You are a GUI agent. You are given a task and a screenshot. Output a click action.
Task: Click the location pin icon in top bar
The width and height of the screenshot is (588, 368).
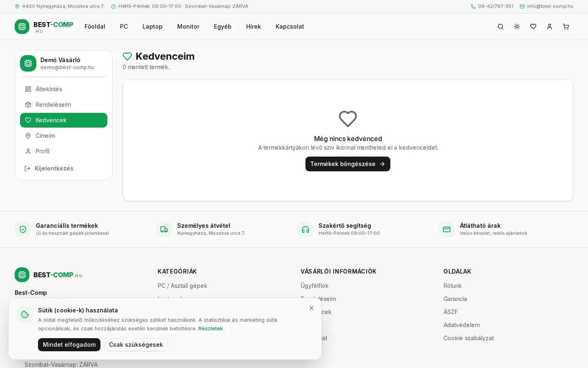(17, 7)
